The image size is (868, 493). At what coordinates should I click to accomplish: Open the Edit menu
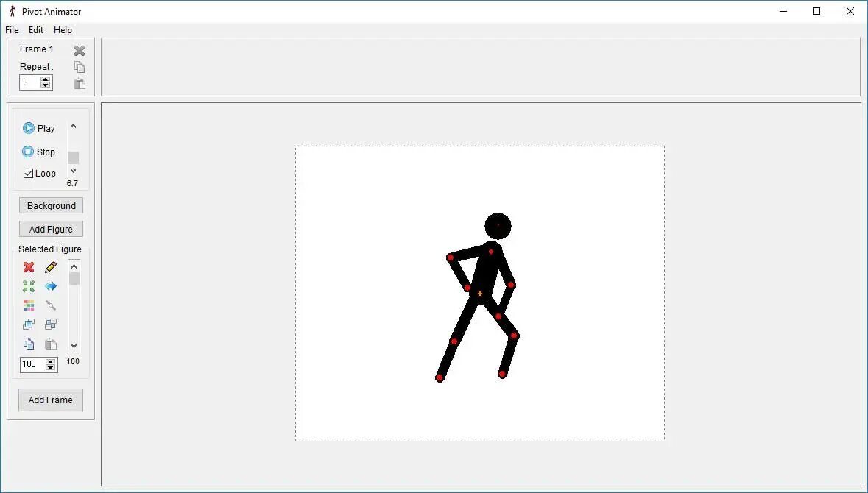[x=36, y=30]
